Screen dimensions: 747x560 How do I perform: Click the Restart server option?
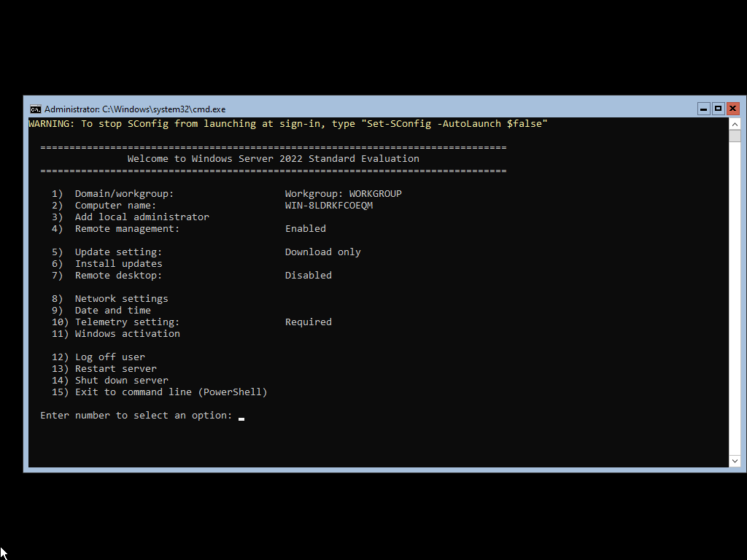(115, 368)
